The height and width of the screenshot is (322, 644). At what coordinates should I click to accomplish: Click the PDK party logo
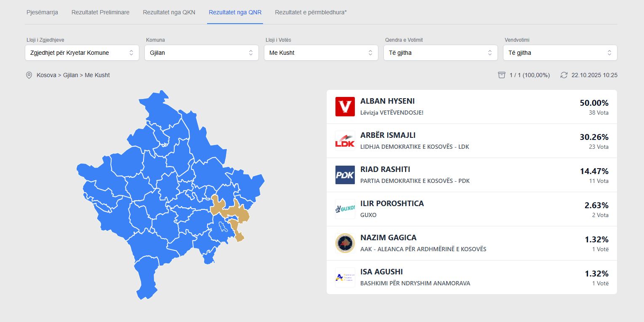click(345, 175)
